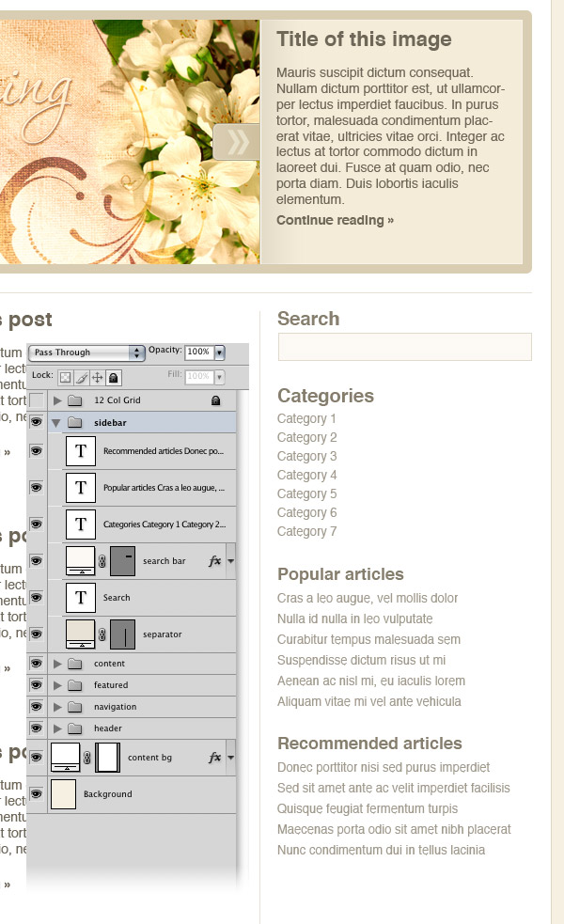Viewport: 564px width, 924px height.
Task: Hide the Popular articles text layer
Action: 37,487
